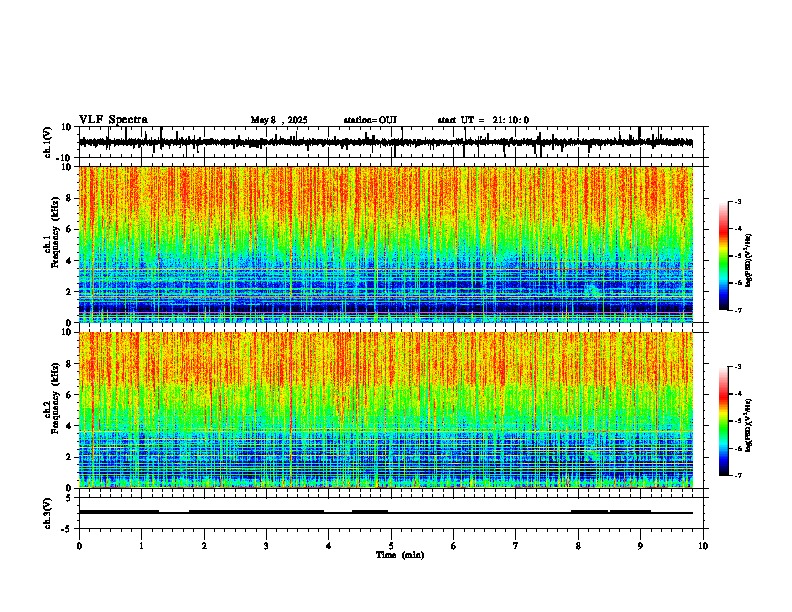Viewport: 792px width, 612px height.
Task: Select the "May 8 , 2025" date text
Action: point(279,120)
